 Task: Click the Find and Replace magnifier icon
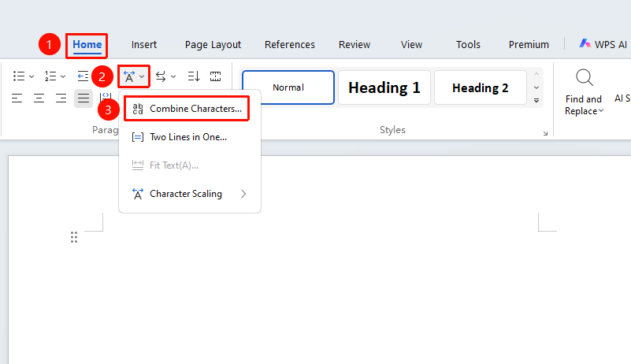(585, 78)
